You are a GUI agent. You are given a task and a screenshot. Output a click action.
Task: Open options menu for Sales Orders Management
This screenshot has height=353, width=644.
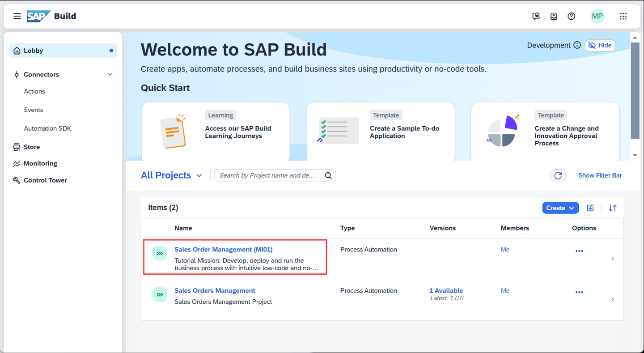coord(579,292)
